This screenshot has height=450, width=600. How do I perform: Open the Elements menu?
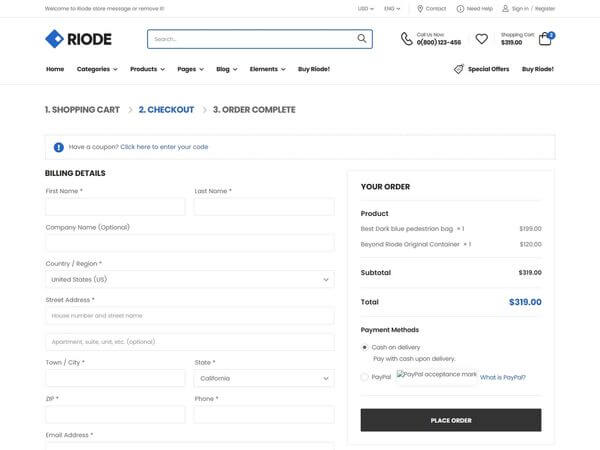click(267, 69)
